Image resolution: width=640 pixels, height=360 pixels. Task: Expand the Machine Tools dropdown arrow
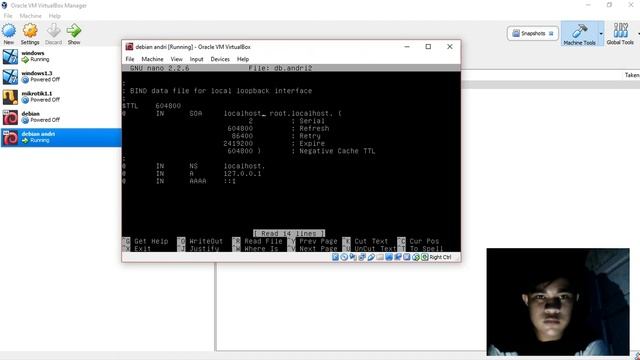click(x=601, y=34)
